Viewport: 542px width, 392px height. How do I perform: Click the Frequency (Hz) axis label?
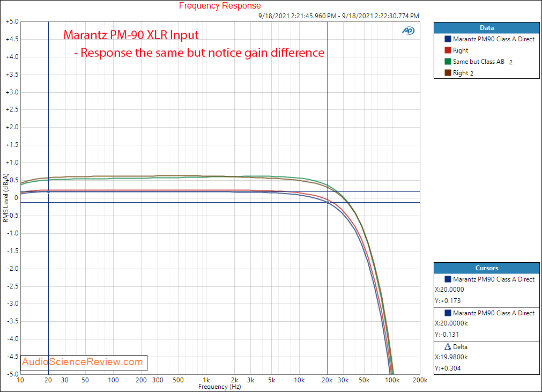pos(219,387)
